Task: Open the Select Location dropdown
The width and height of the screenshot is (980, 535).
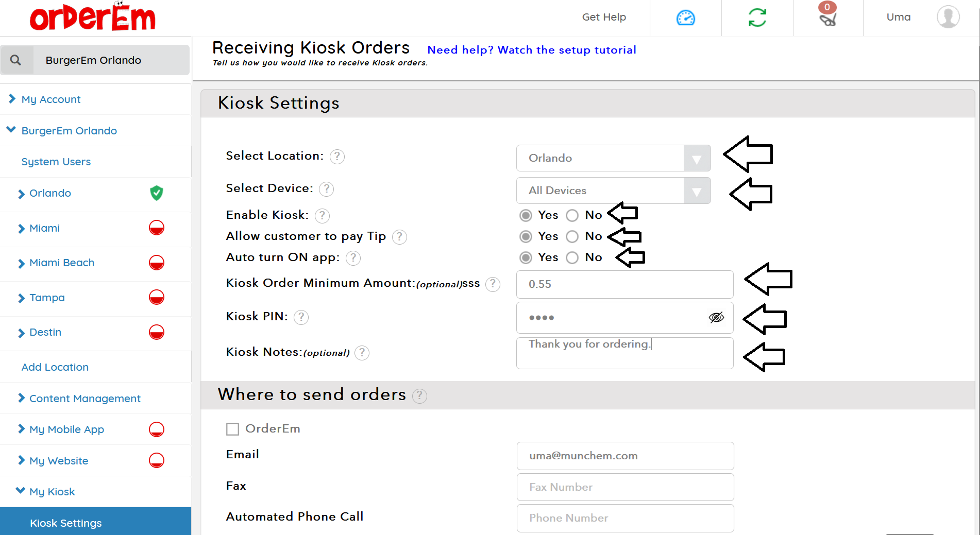Action: 613,158
